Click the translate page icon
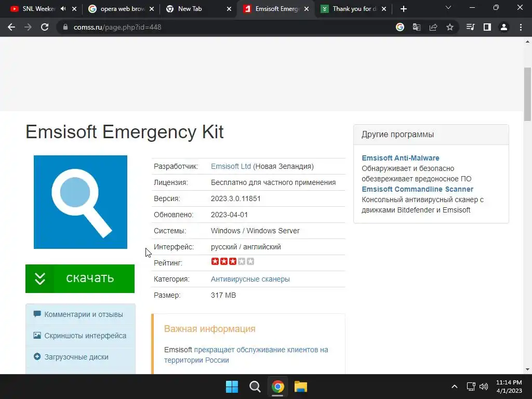Image resolution: width=532 pixels, height=399 pixels. tap(417, 27)
